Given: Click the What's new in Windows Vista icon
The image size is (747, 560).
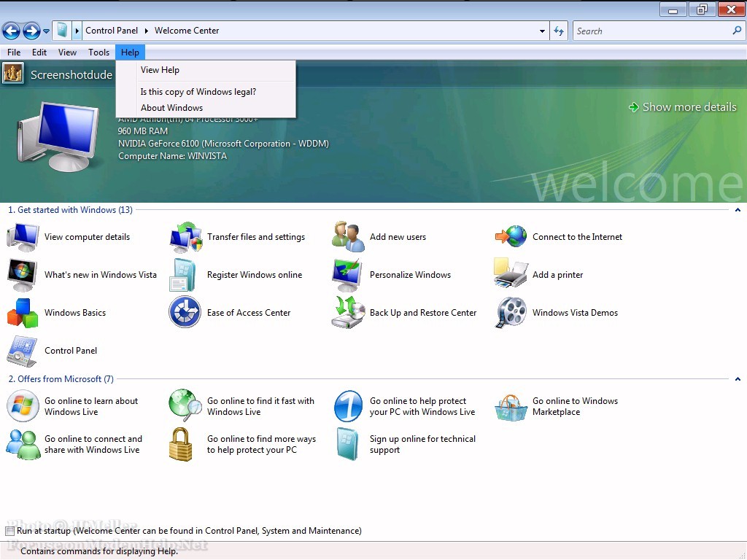Looking at the screenshot, I should (x=22, y=275).
